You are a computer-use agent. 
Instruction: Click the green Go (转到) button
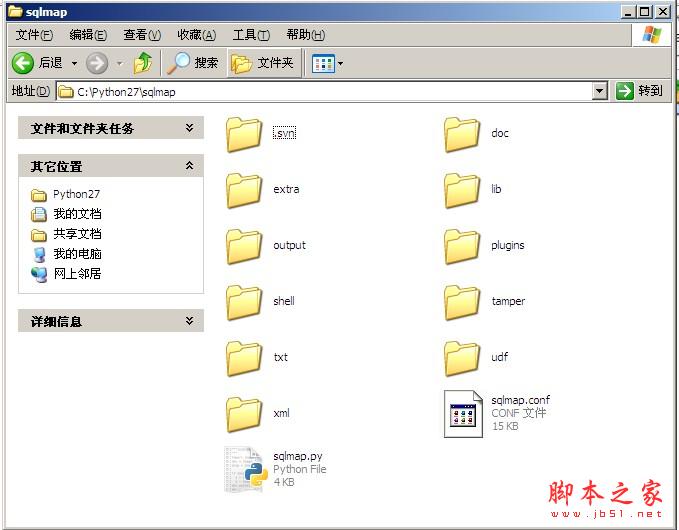(639, 91)
